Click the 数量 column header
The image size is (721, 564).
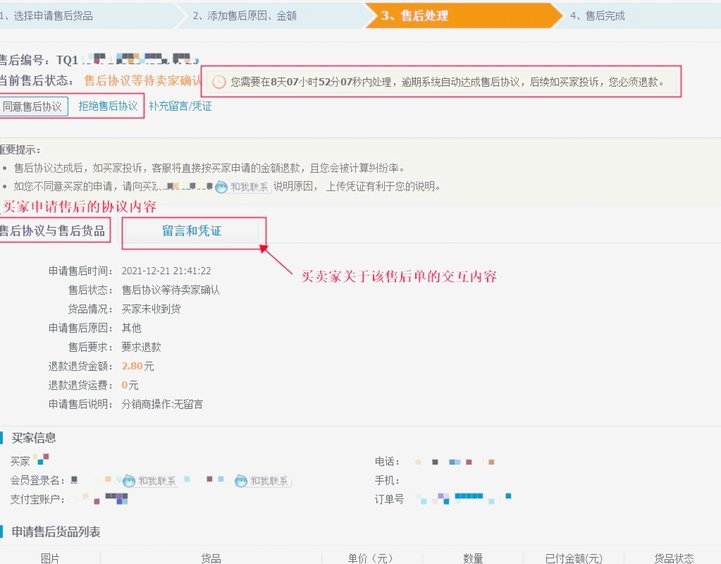473,558
